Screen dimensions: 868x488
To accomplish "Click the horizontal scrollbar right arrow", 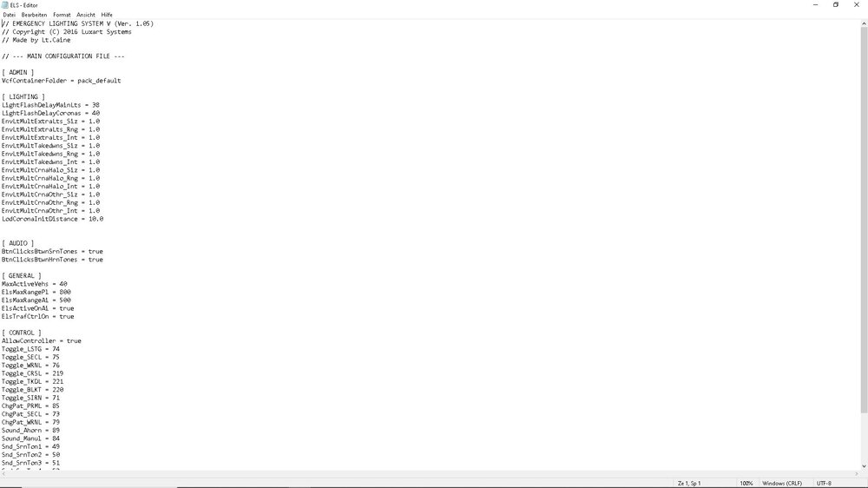I will coord(856,474).
